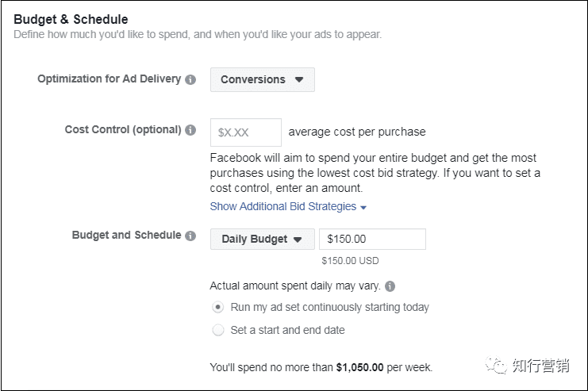This screenshot has height=391, width=588.
Task: Click the lowest cost bid strategy description
Action: pyautogui.click(x=373, y=173)
